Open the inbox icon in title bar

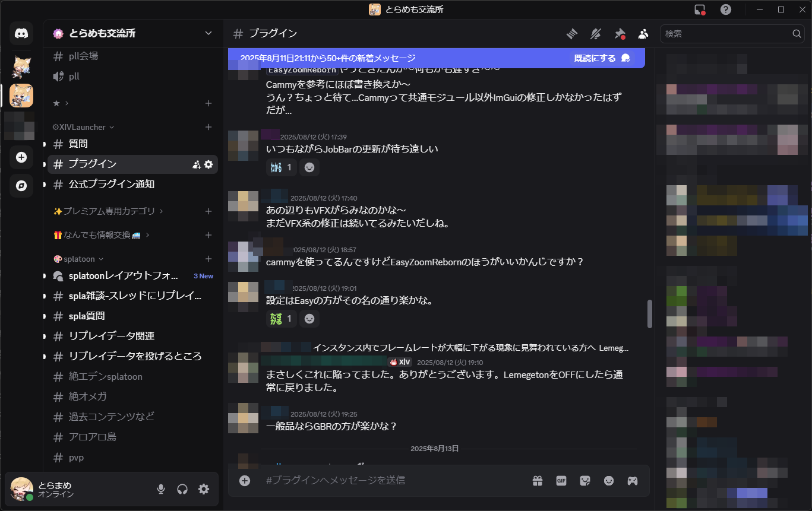pyautogui.click(x=700, y=9)
